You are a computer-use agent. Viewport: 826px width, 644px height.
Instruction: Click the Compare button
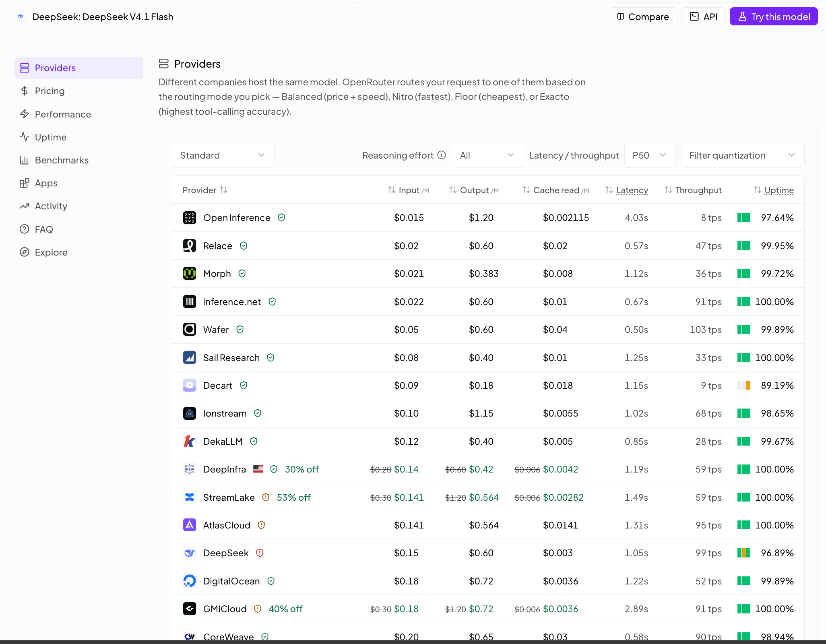coord(643,17)
